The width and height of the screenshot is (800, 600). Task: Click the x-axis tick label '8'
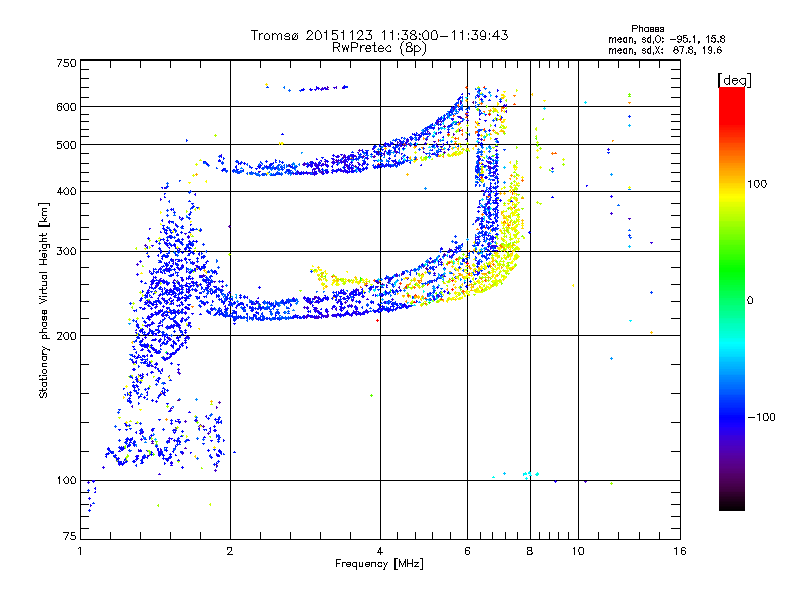click(530, 551)
